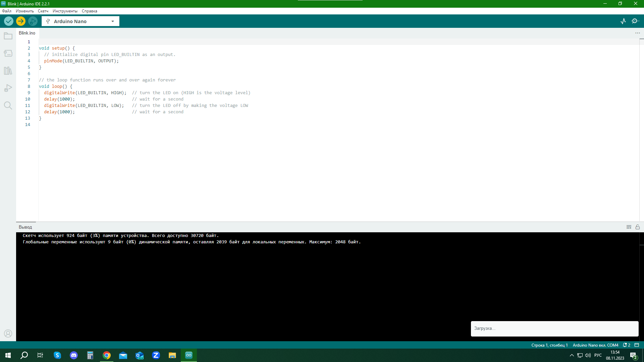Open the Справка menu
Screen dimensions: 644x362
(90, 11)
